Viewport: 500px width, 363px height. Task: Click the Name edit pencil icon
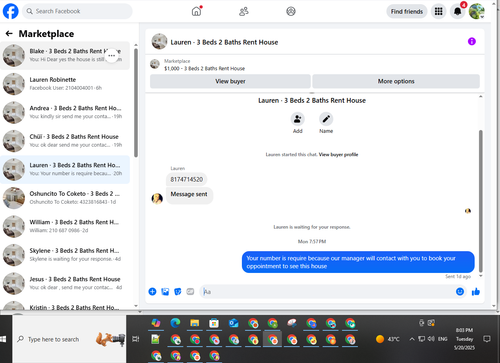[x=326, y=119]
